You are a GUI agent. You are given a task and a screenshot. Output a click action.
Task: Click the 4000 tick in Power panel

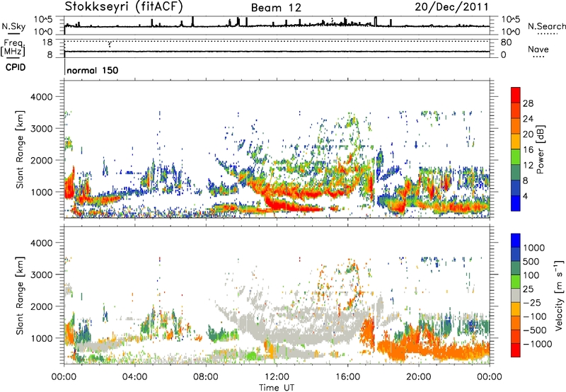click(x=42, y=97)
